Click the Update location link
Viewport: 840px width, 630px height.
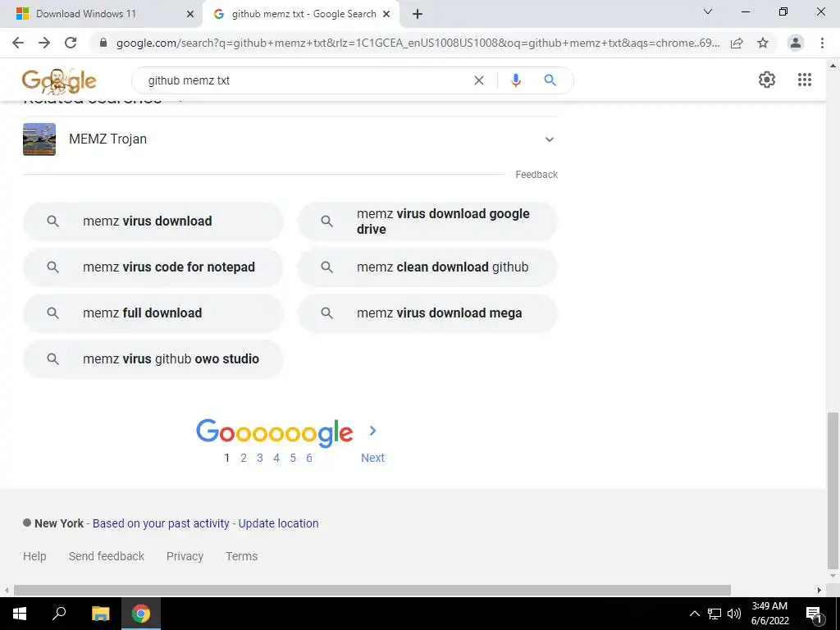[x=278, y=523]
